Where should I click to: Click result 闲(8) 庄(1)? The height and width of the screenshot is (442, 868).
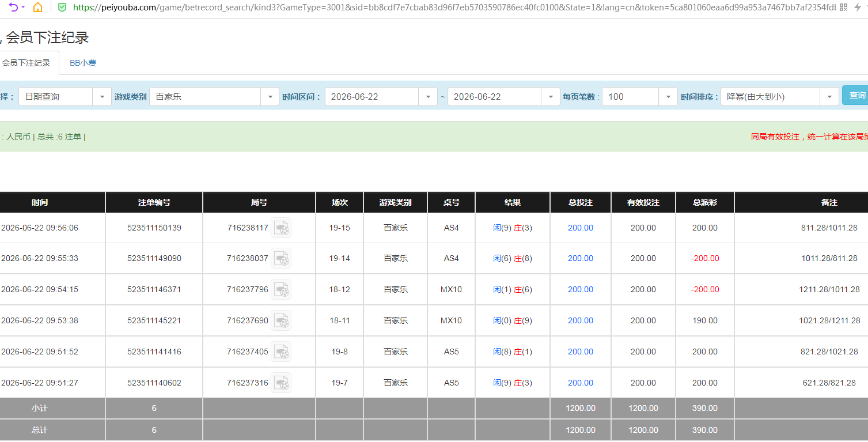[513, 352]
